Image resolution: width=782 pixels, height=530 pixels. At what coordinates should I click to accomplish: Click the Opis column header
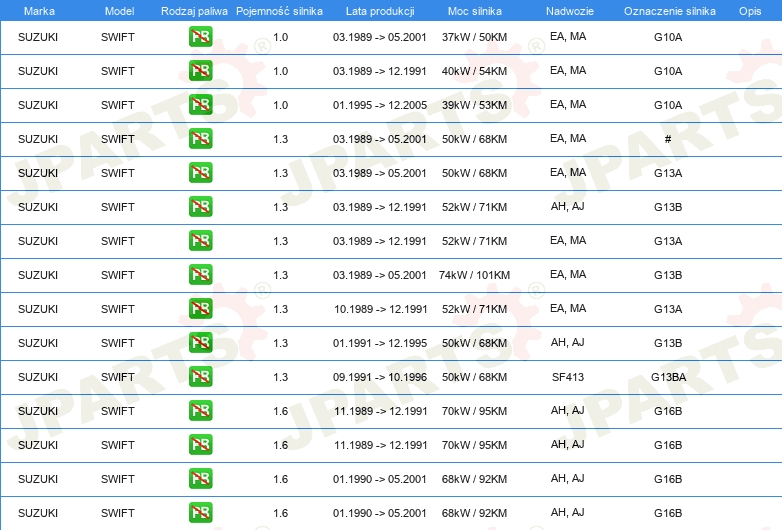coord(750,11)
